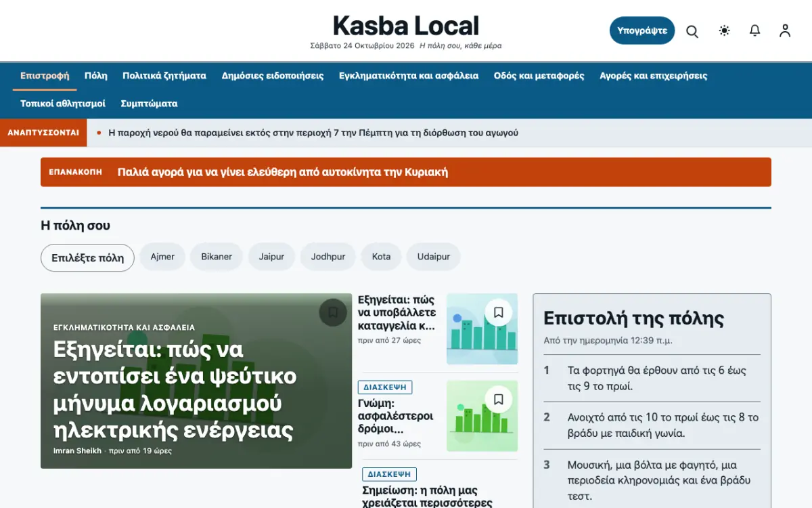Toggle light/dark theme sun icon
812x508 pixels.
coord(725,30)
